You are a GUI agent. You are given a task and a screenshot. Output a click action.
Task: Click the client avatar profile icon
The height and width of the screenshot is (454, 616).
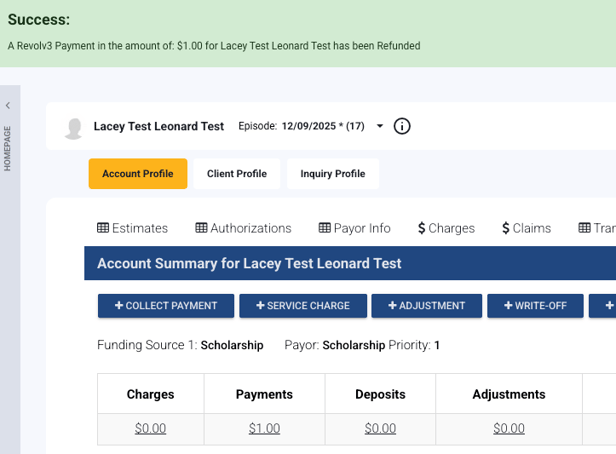point(73,127)
